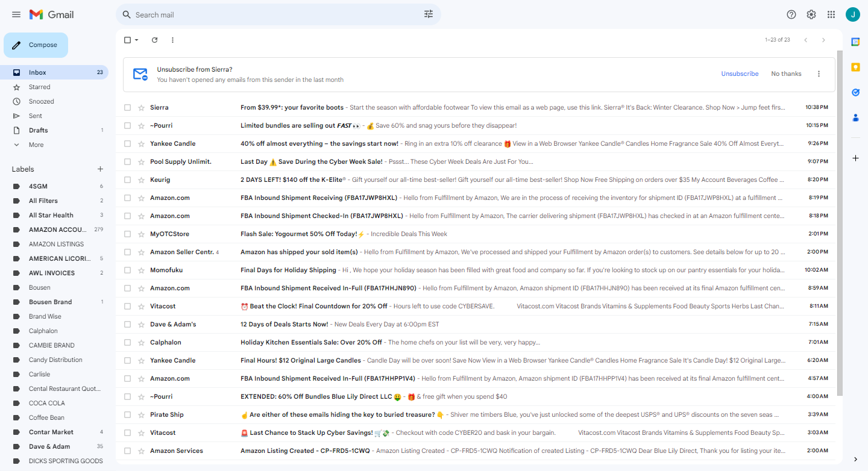868x471 pixels.
Task: Open more options on unsubscribe banner
Action: 819,73
